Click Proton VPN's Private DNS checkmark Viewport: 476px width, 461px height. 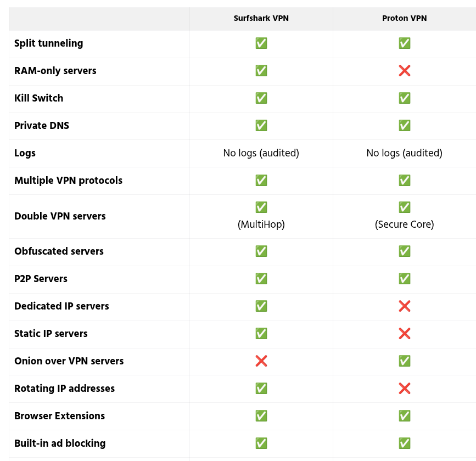pos(405,126)
